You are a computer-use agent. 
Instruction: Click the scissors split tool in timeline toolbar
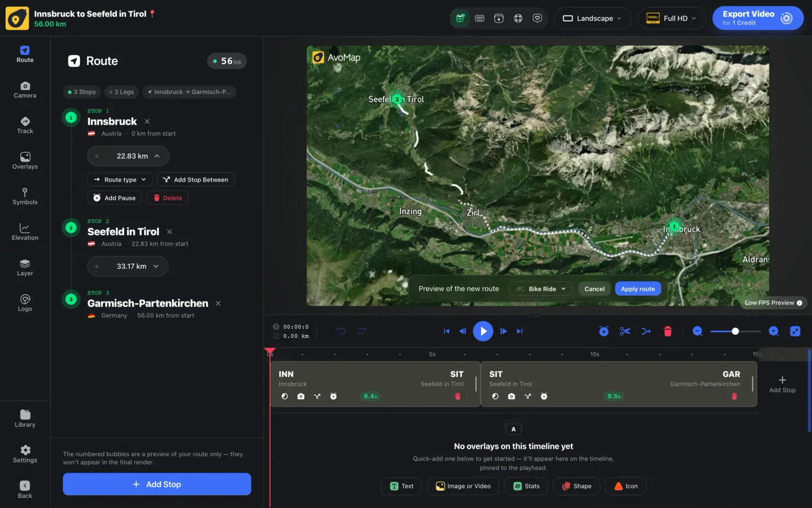click(625, 331)
